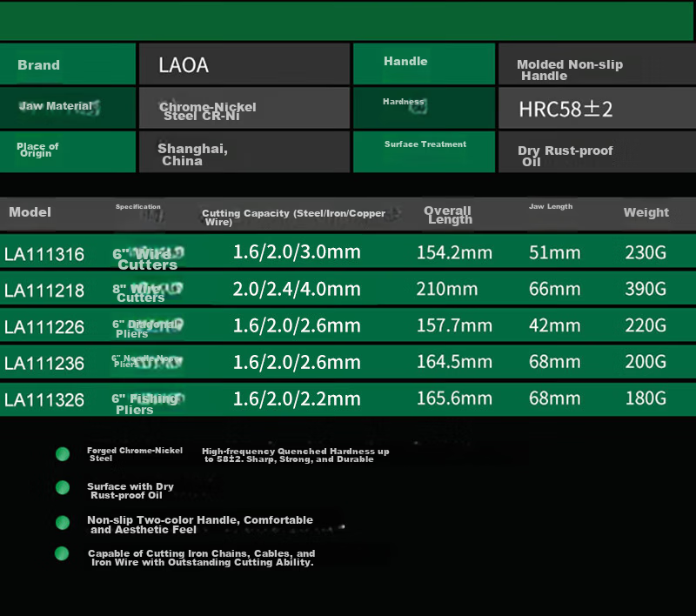The height and width of the screenshot is (616, 696).
Task: Click the Dry Rust-proof Oil value cell
Action: click(597, 151)
